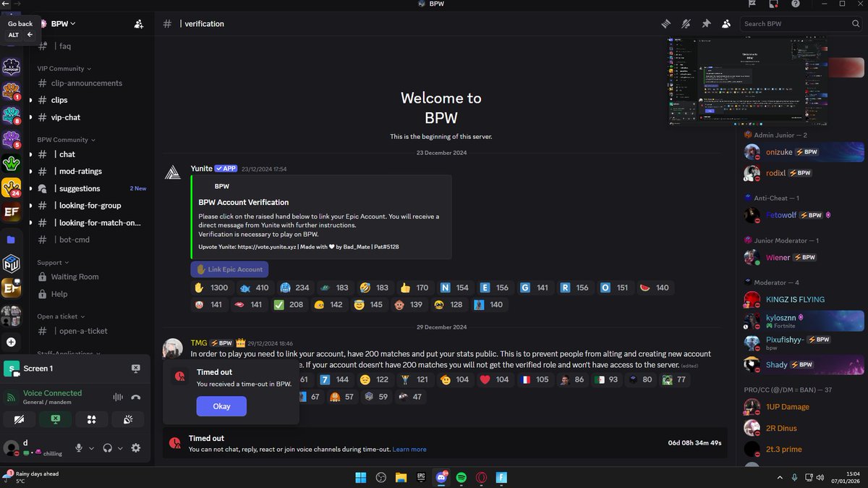Show pinned messages
Viewport: 868px width, 488px height.
point(706,24)
